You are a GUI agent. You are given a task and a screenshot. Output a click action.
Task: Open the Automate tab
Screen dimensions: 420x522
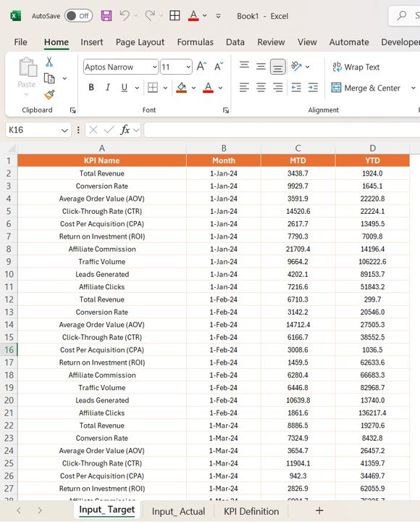pos(349,42)
